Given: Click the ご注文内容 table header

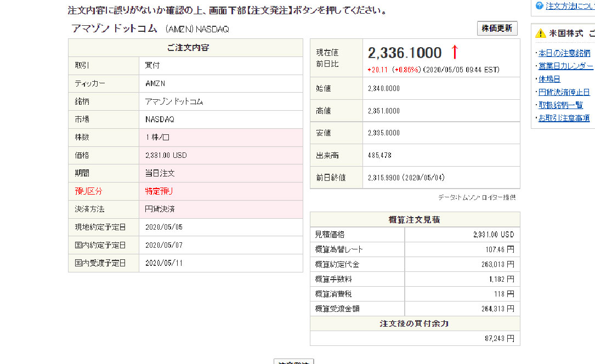Looking at the screenshot, I should [x=185, y=48].
